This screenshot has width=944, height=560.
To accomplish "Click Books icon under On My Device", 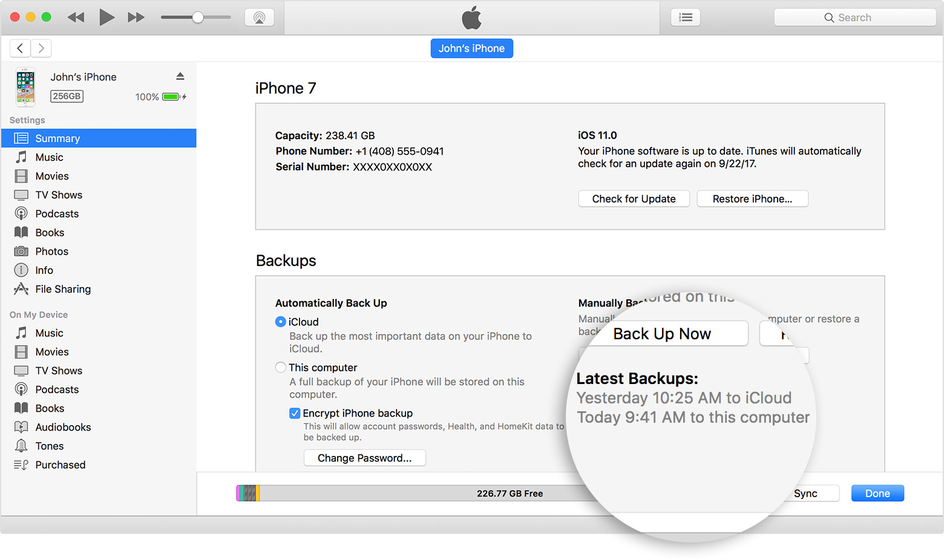I will (x=21, y=408).
